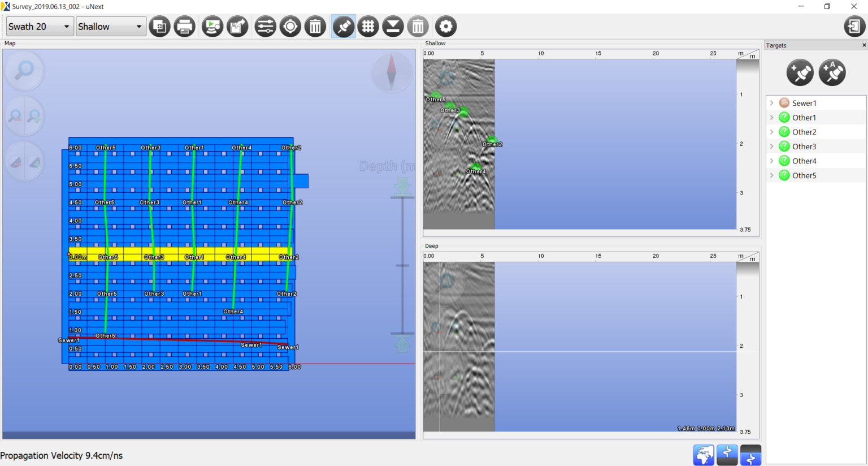868x466 pixels.
Task: Click the add target pin icon in Targets panel
Action: 800,72
